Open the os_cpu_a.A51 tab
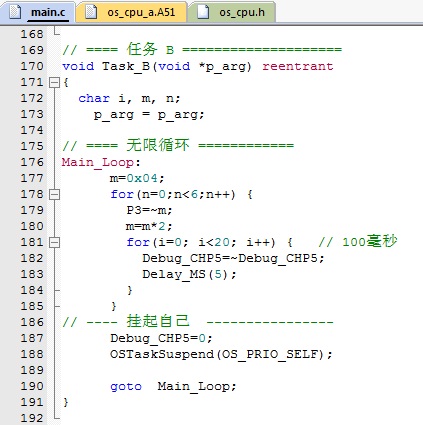This screenshot has width=423, height=425. [131, 12]
